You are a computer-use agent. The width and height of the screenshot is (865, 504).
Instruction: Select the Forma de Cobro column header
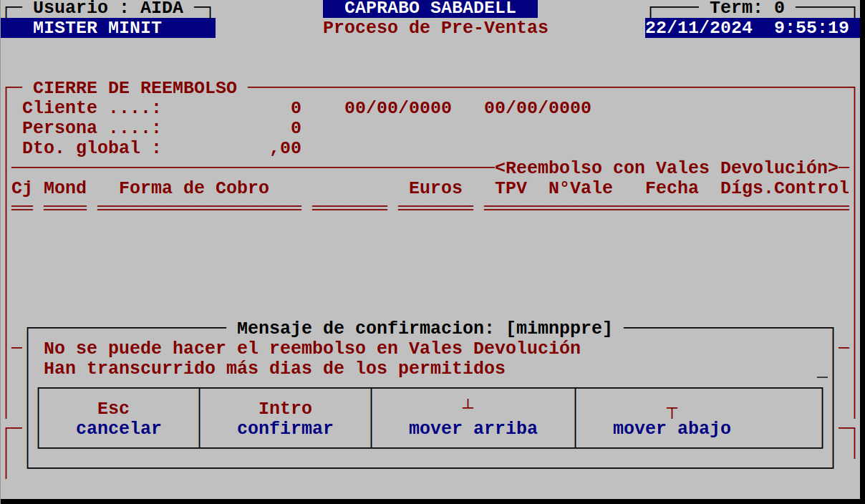195,188
